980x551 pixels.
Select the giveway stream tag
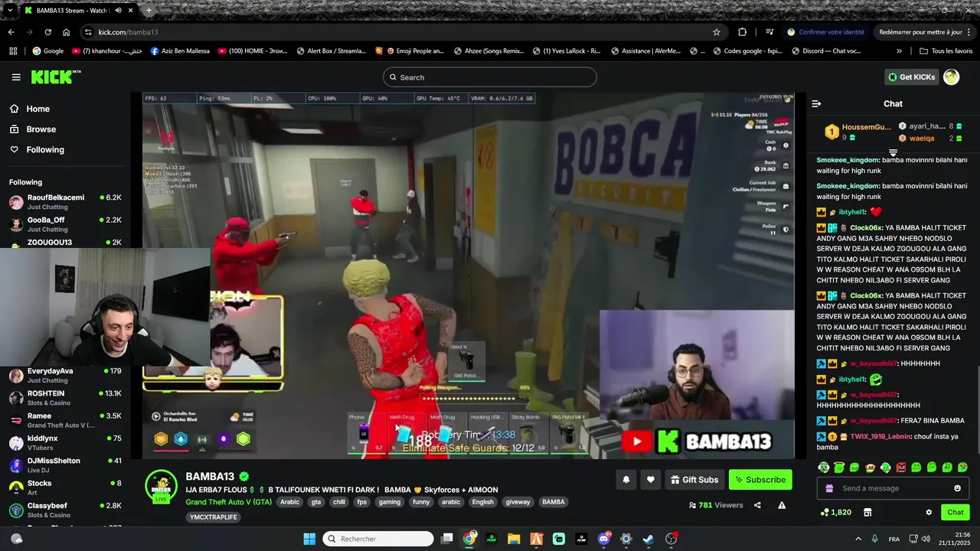pos(518,502)
